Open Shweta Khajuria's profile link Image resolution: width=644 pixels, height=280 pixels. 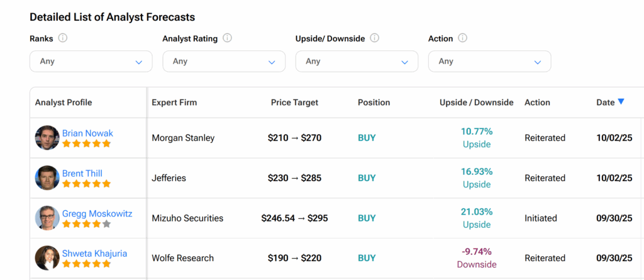point(94,254)
